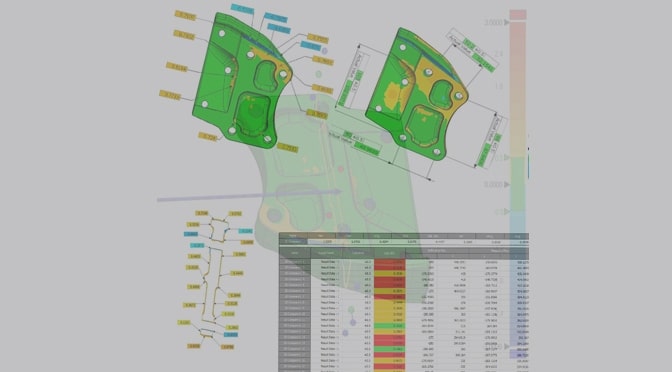This screenshot has height=372, width=672.
Task: Select the first row name cell in results table
Action: tap(294, 261)
